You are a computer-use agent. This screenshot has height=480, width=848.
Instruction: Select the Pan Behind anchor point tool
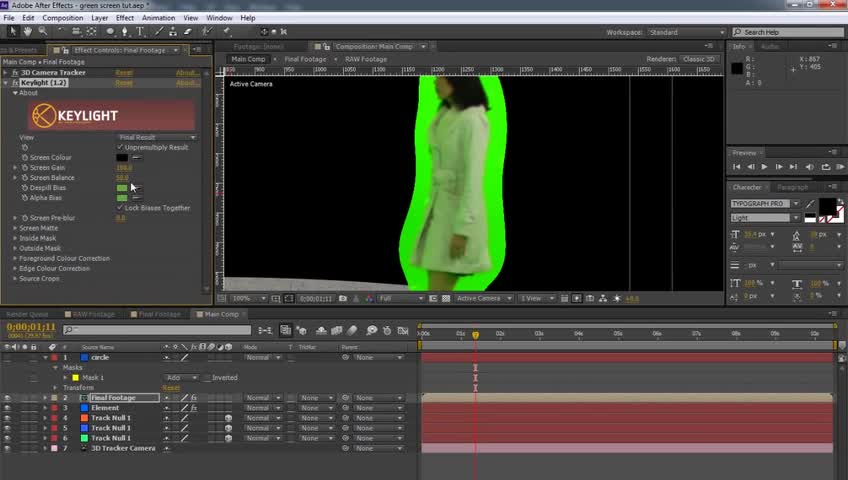point(92,31)
